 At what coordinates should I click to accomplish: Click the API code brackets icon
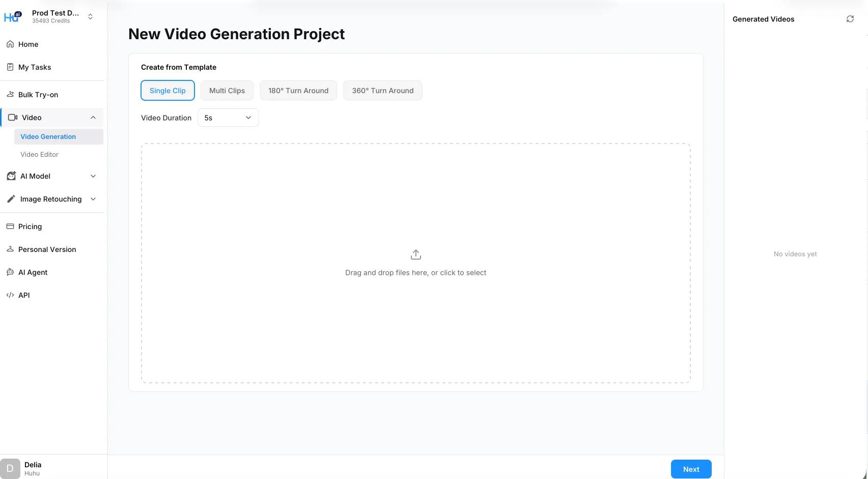click(x=10, y=295)
